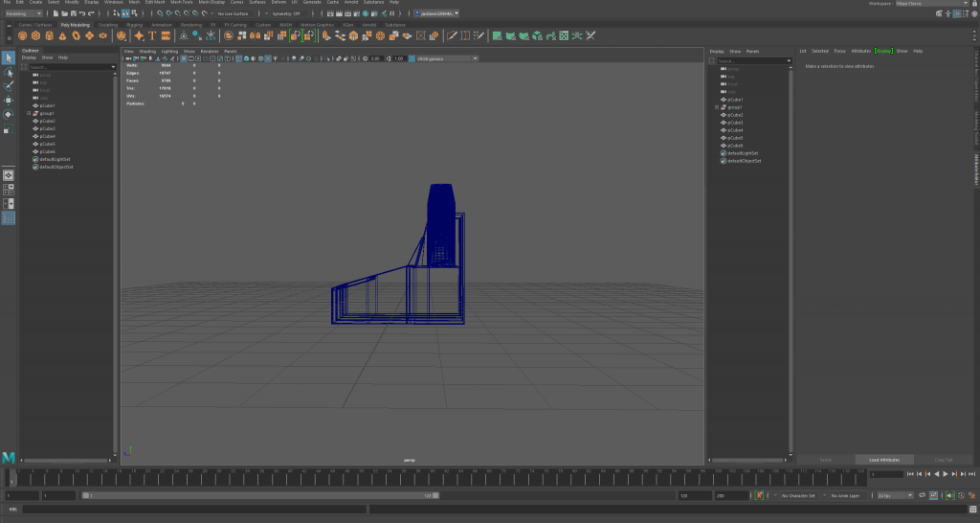Select the Scale tool

coord(9,128)
